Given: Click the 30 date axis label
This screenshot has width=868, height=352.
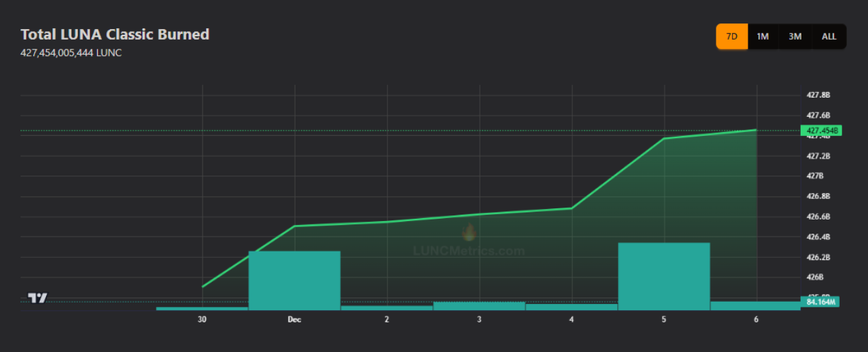Looking at the screenshot, I should [x=203, y=320].
